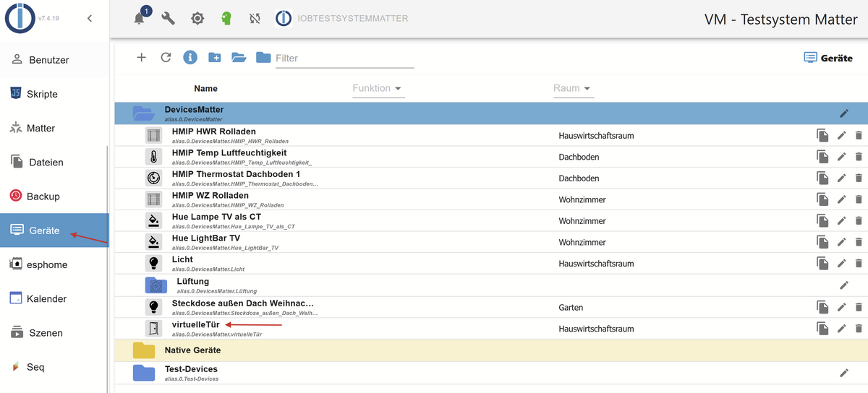Refresh the device list
The image size is (868, 393).
pyautogui.click(x=166, y=58)
